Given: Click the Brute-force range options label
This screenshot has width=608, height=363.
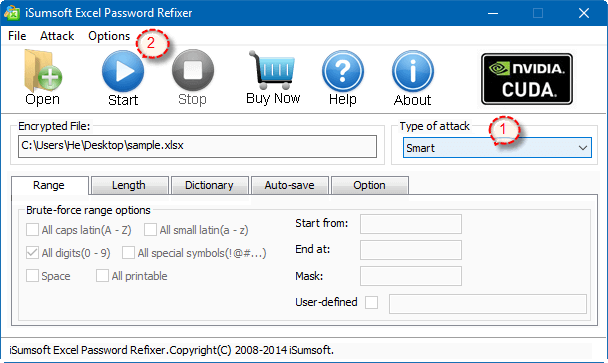Looking at the screenshot, I should tap(88, 210).
